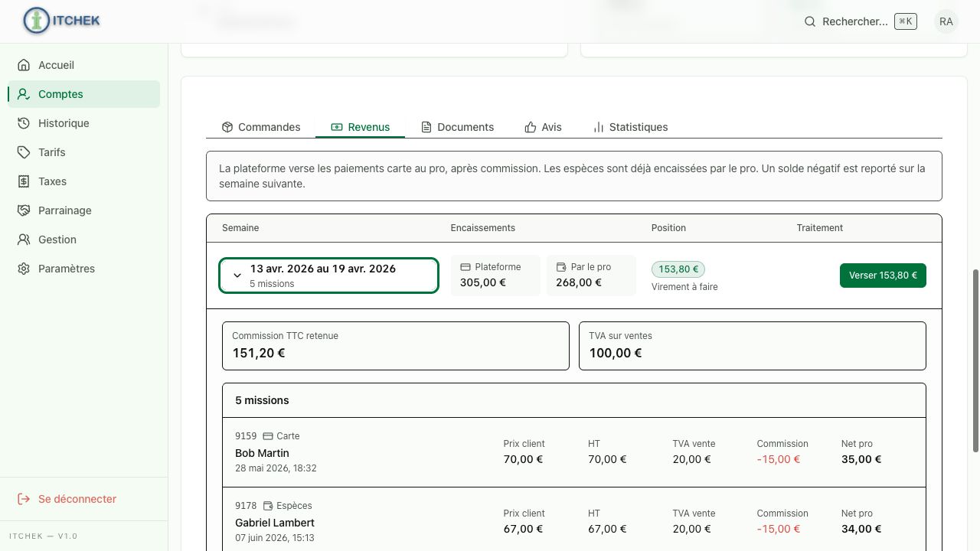This screenshot has height=551, width=980.
Task: Click the Paramètres gear icon
Action: coord(24,269)
